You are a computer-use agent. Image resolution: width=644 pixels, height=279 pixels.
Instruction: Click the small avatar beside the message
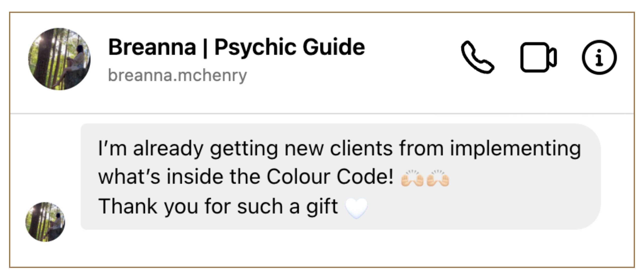45,222
